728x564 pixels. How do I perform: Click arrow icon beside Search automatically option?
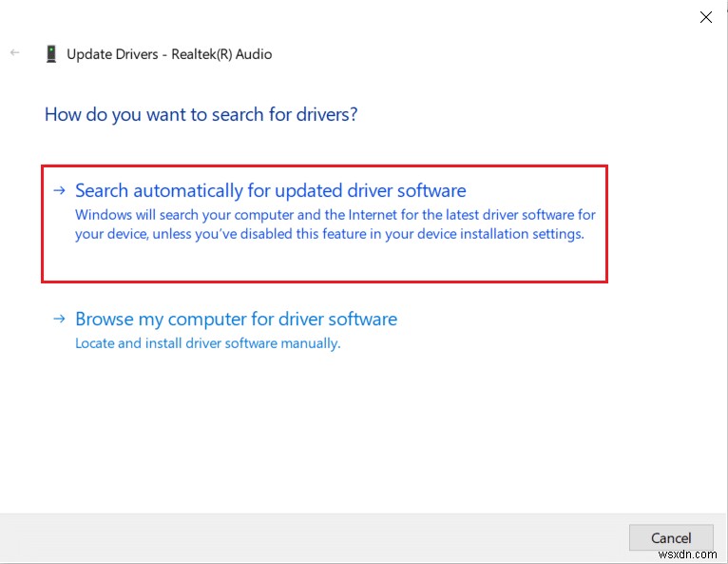[x=59, y=190]
